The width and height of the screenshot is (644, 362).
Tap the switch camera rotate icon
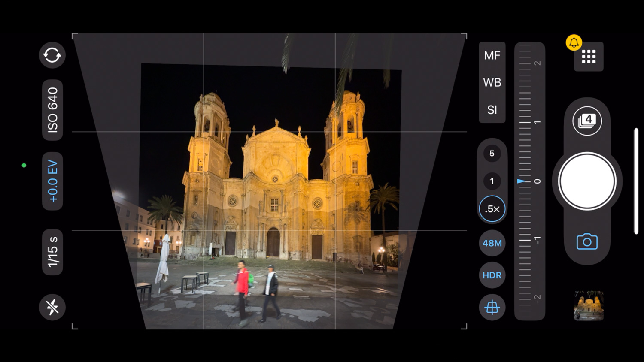tap(52, 55)
